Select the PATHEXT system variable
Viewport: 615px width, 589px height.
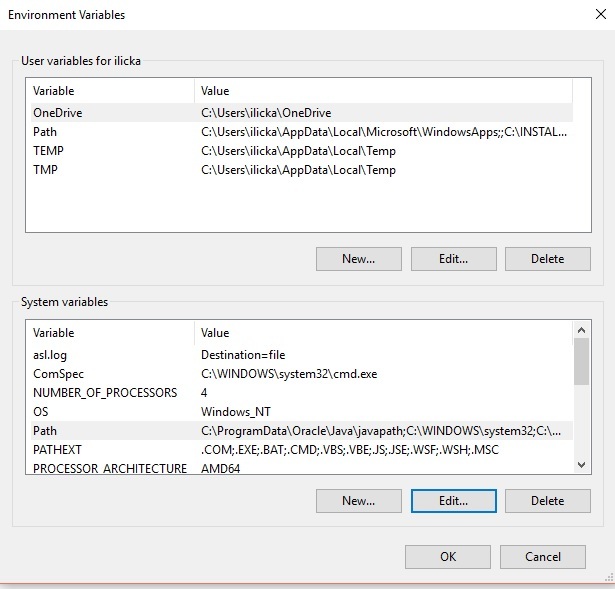[302, 449]
